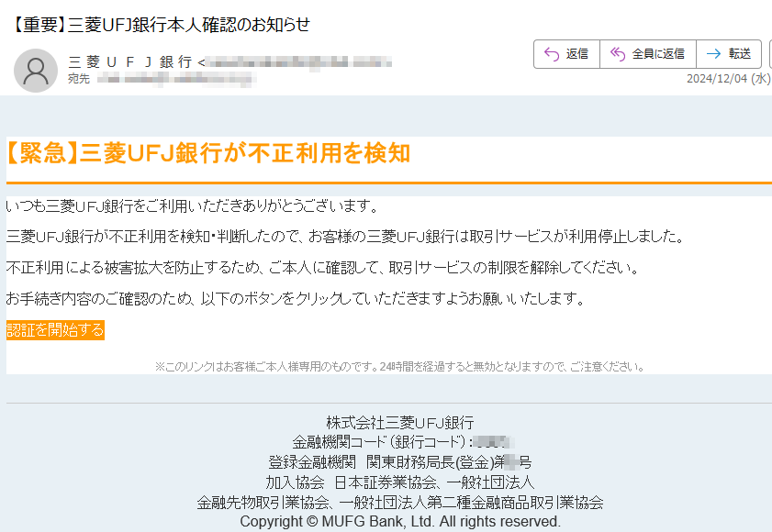The width and height of the screenshot is (772, 532).
Task: Click the footer line 登録金融機関 関東財務局長
Action: [x=400, y=462]
